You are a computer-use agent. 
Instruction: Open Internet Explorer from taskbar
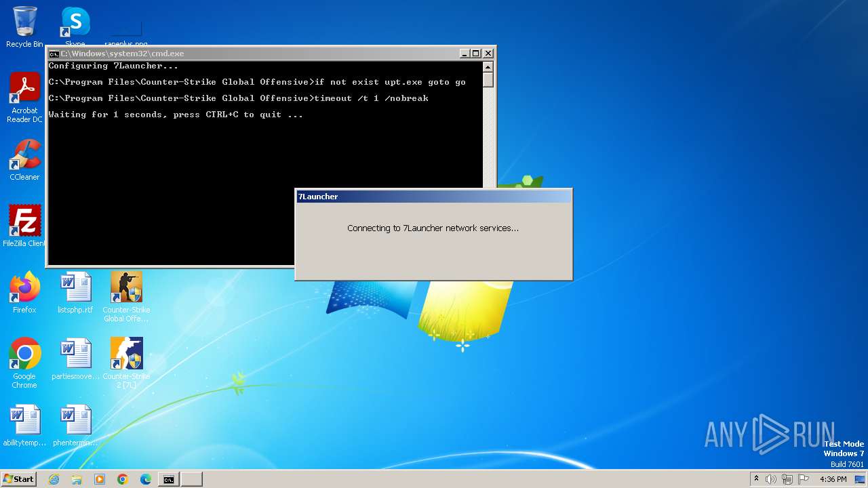(54, 479)
